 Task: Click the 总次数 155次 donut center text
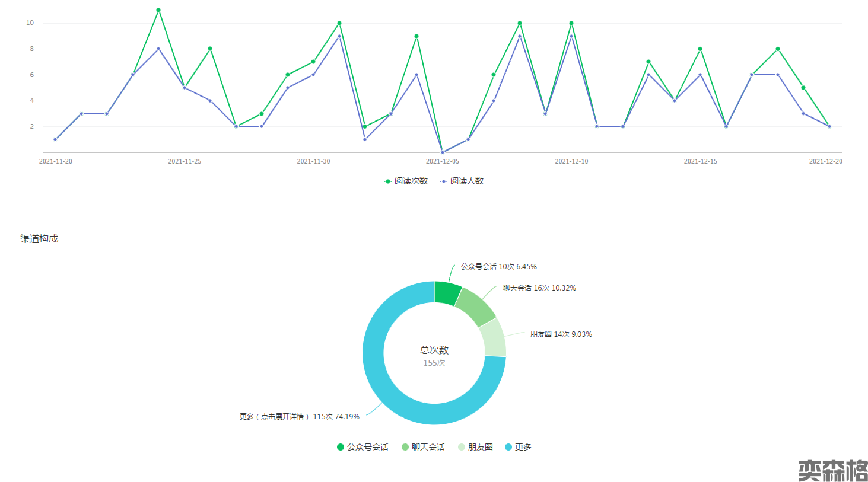[x=434, y=356]
